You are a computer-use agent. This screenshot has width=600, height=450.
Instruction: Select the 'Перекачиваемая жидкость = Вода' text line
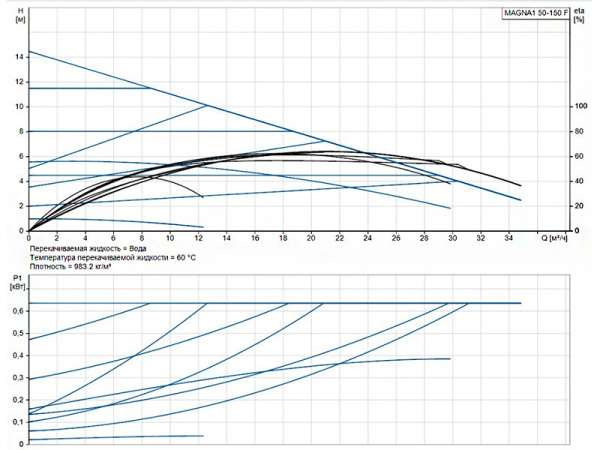tap(88, 247)
